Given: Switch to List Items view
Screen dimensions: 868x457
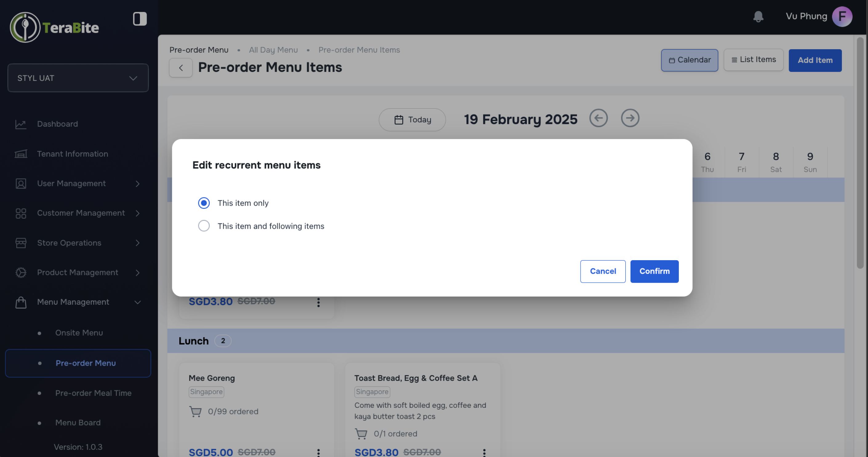Looking at the screenshot, I should (x=754, y=60).
